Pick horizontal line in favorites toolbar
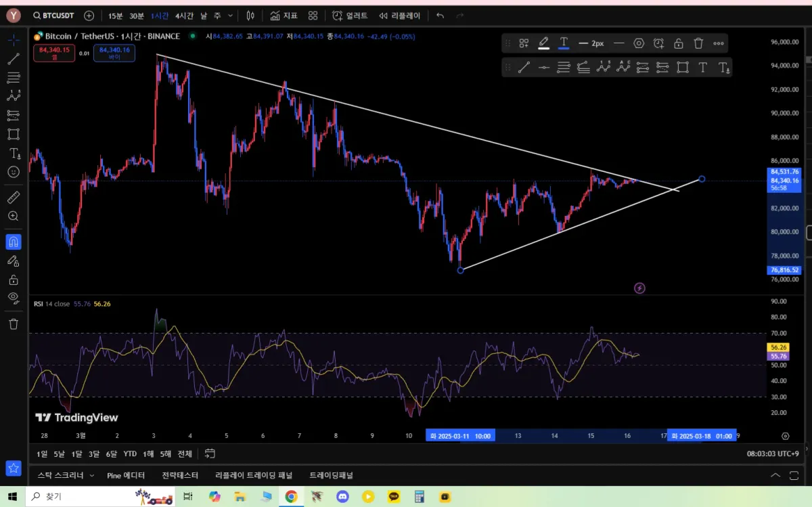The image size is (812, 507). [543, 67]
